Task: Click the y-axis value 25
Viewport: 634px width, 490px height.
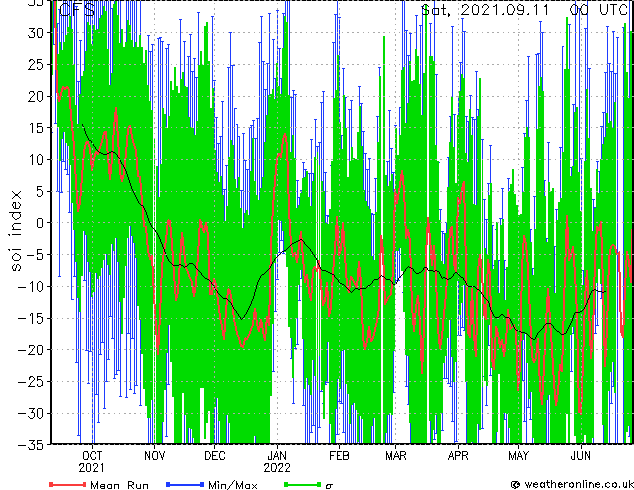Action: [36, 64]
